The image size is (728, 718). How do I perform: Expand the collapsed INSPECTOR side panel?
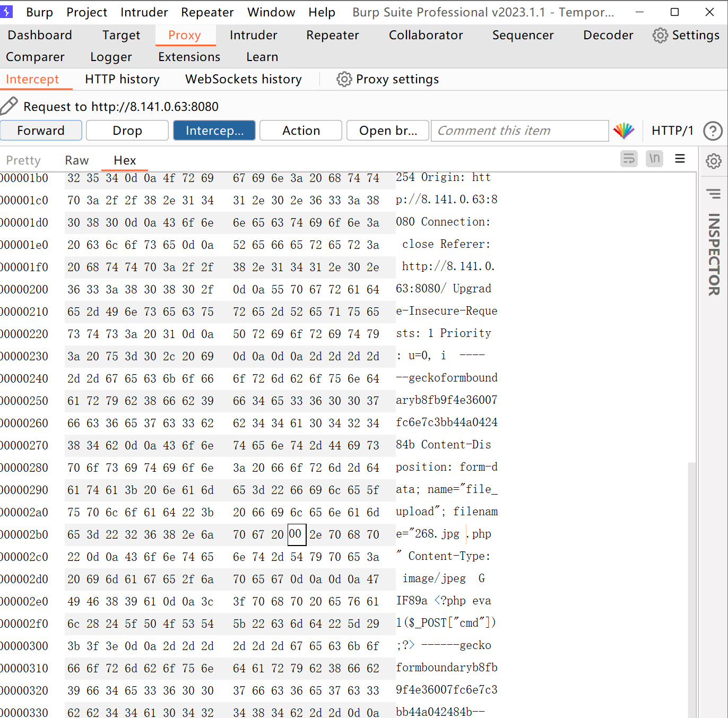point(714,255)
